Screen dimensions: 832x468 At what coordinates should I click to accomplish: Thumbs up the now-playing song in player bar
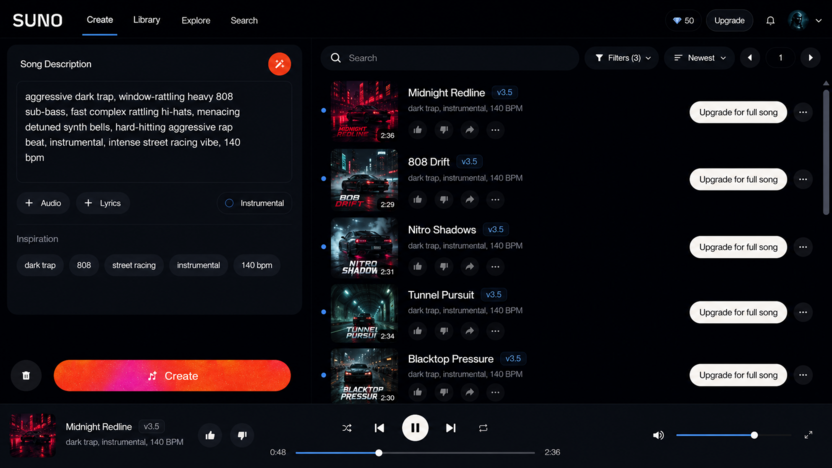[210, 435]
